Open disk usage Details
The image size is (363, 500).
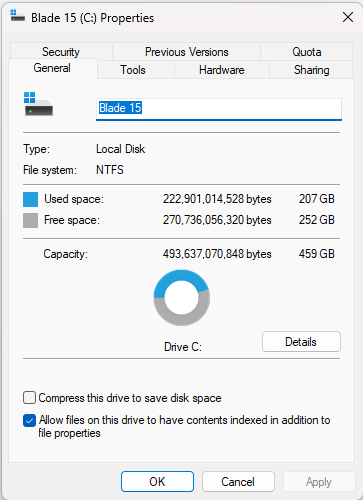301,341
